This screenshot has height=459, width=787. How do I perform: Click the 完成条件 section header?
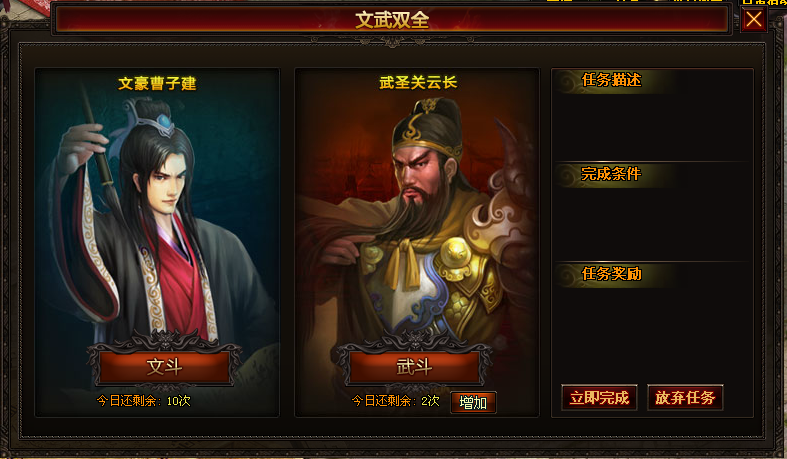(611, 174)
